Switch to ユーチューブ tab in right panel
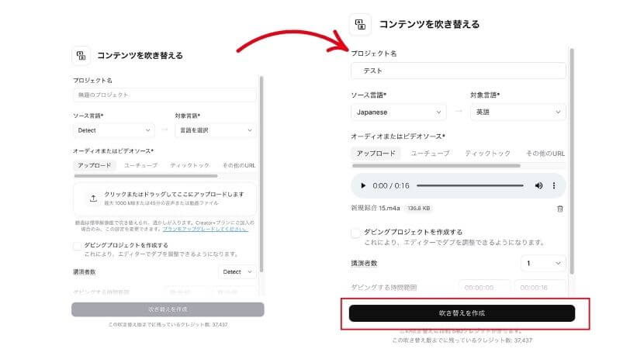644x349 pixels. tap(430, 153)
